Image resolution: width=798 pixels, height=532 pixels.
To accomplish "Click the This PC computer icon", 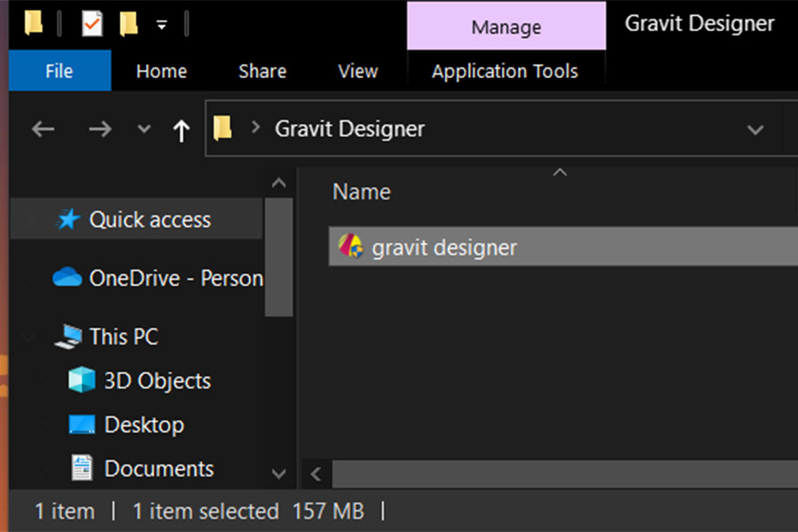I will 68,337.
